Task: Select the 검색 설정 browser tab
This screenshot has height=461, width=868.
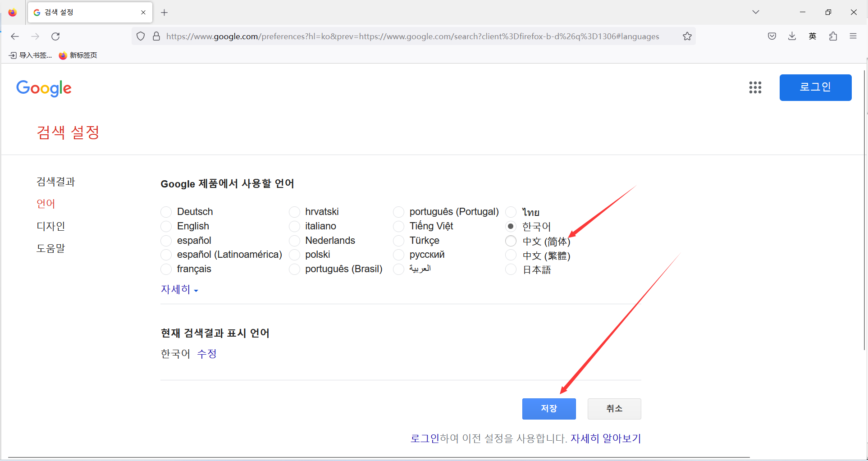Action: (x=90, y=13)
